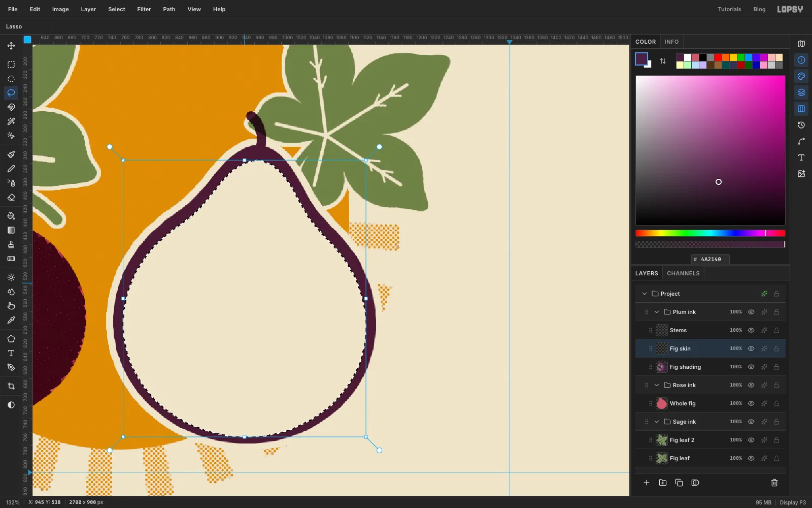The height and width of the screenshot is (508, 812).
Task: Open the History panel icon
Action: tap(801, 125)
